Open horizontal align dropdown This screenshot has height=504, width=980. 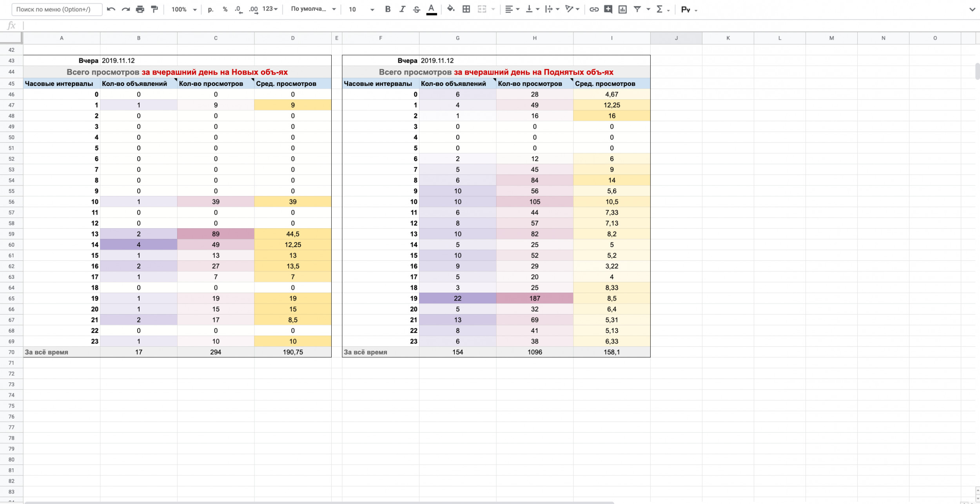(512, 9)
